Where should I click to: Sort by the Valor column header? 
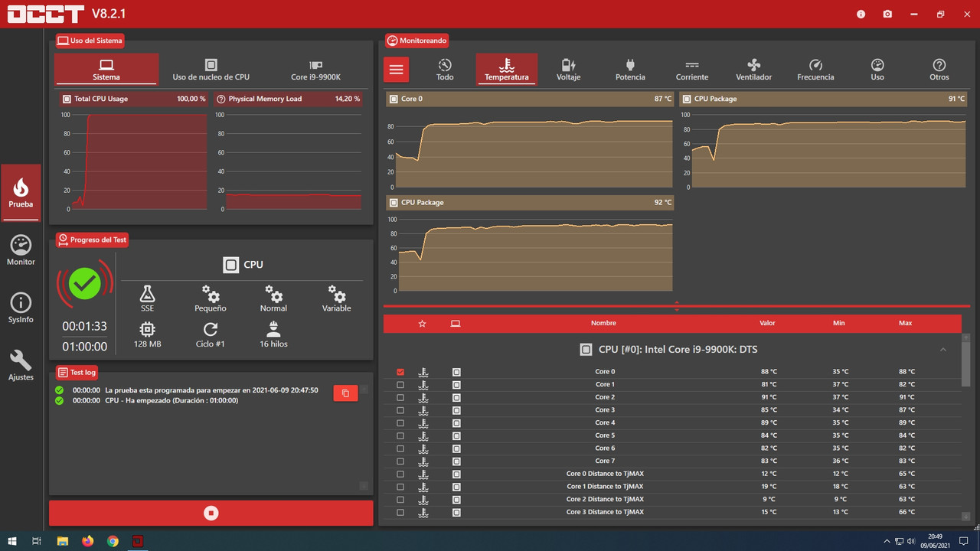pos(767,324)
